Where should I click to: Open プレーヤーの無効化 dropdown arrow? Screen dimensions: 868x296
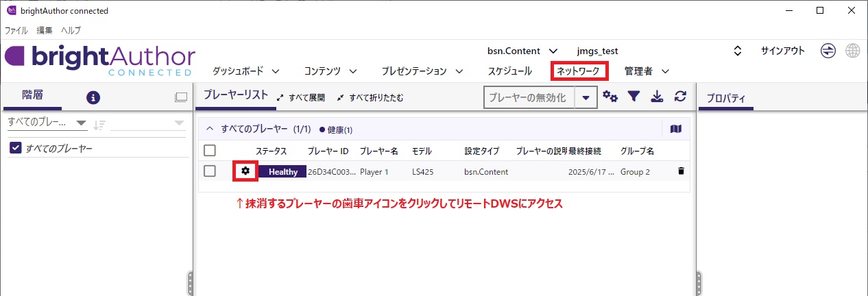(x=586, y=97)
